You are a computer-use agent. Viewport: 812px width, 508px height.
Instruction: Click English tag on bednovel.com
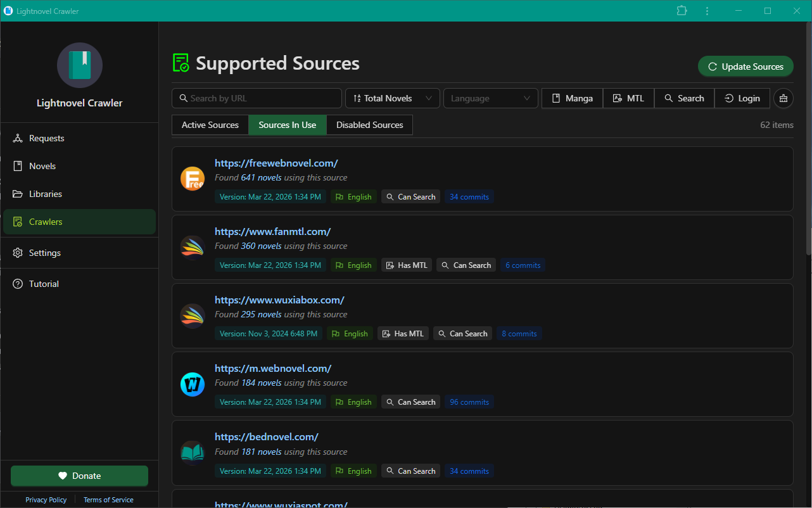point(353,471)
